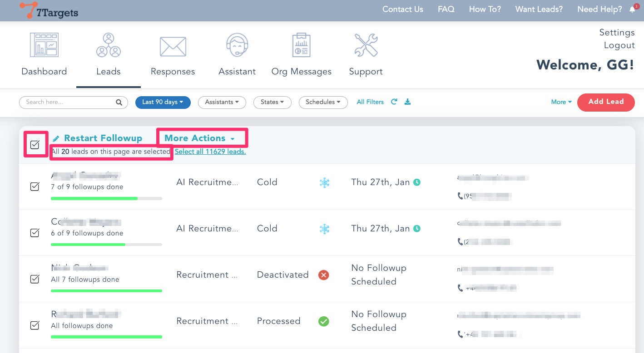Uncheck the select-all leads checkbox
The height and width of the screenshot is (353, 644).
(x=35, y=145)
